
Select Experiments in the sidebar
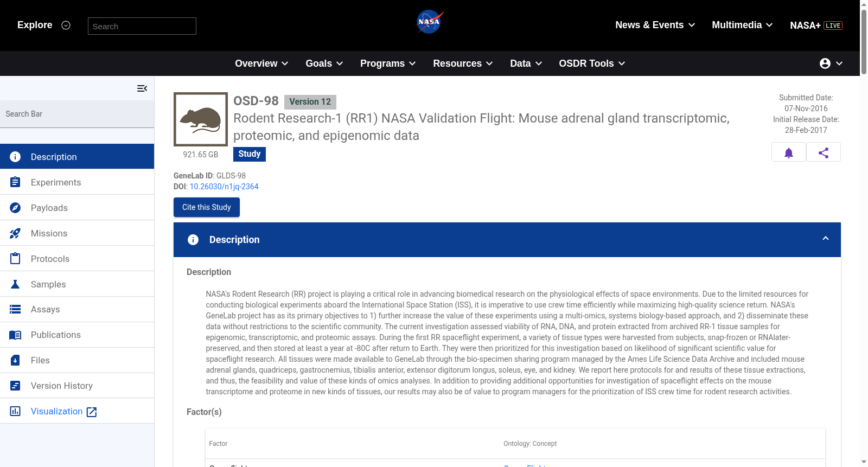coord(77,182)
